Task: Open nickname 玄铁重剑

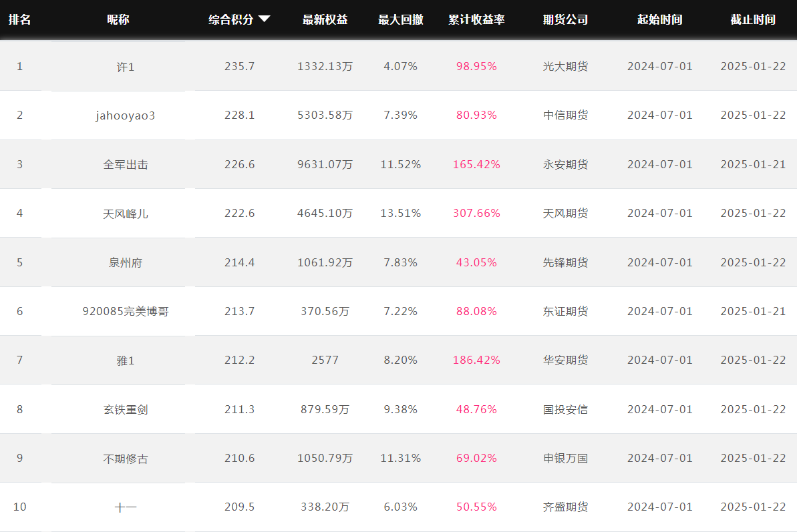Action: (126, 409)
